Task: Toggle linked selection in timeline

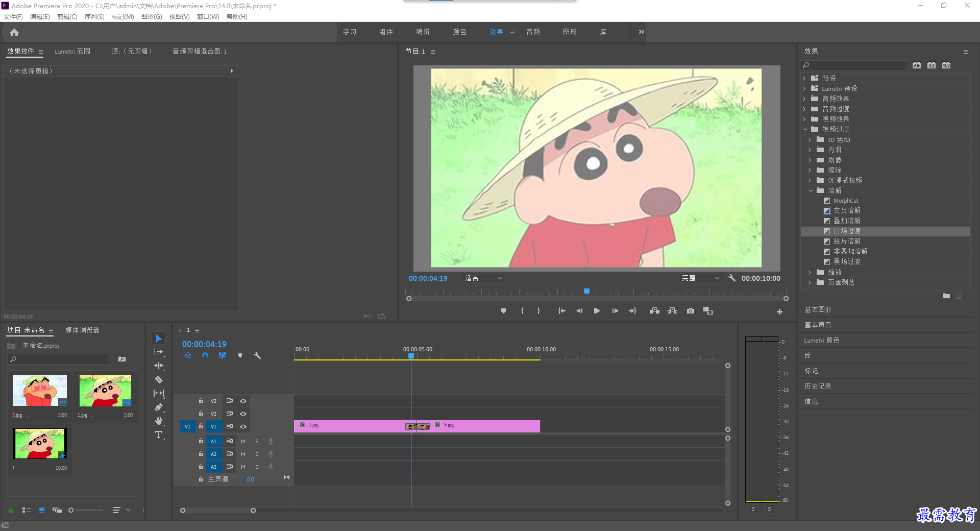Action: [x=223, y=355]
